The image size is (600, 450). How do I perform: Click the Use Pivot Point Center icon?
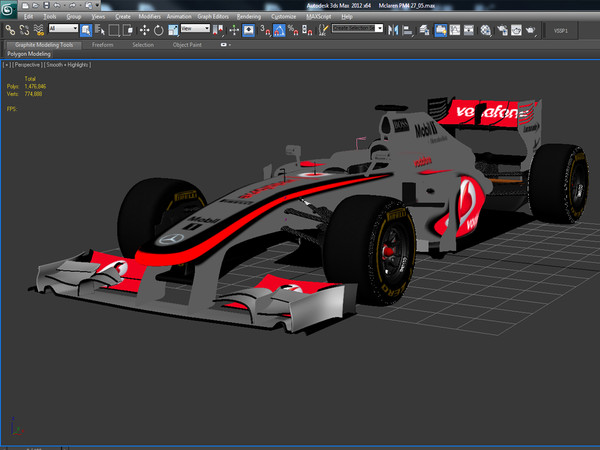(x=218, y=30)
